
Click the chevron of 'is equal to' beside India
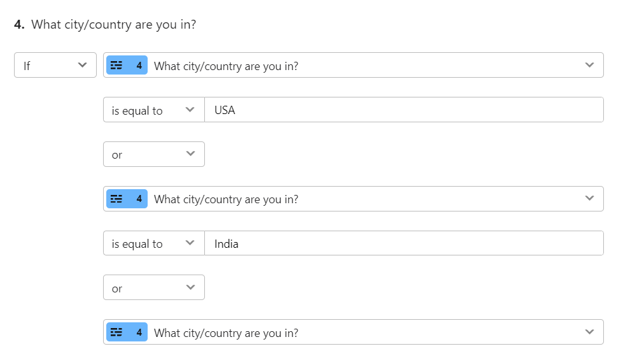click(x=190, y=243)
